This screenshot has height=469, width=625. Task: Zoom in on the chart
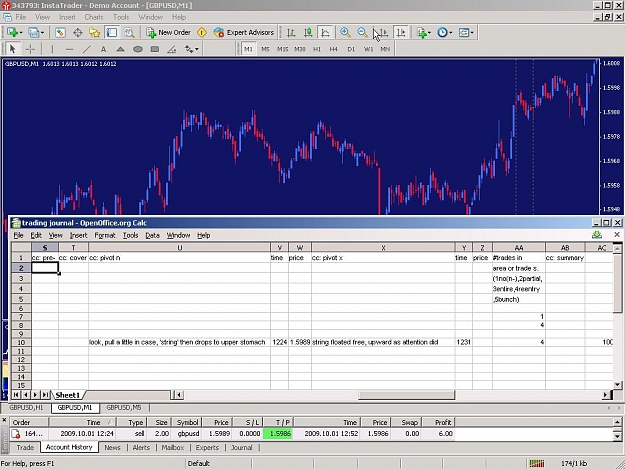[345, 33]
